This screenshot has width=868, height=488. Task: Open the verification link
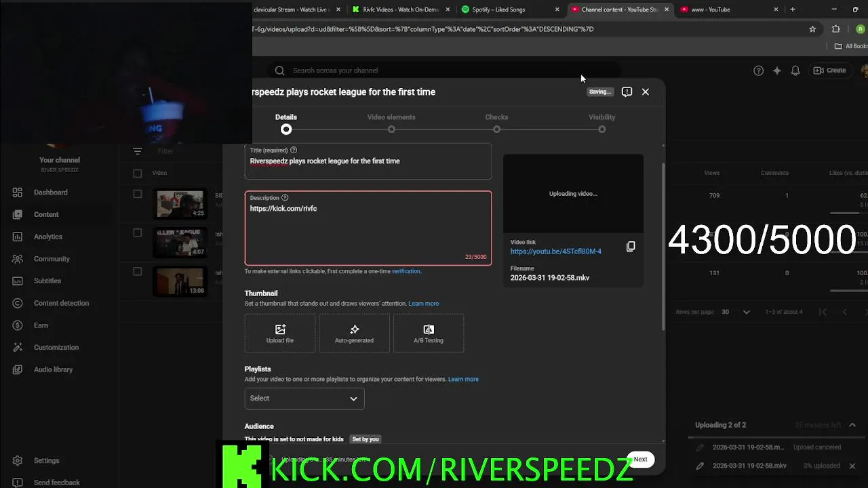pos(406,271)
